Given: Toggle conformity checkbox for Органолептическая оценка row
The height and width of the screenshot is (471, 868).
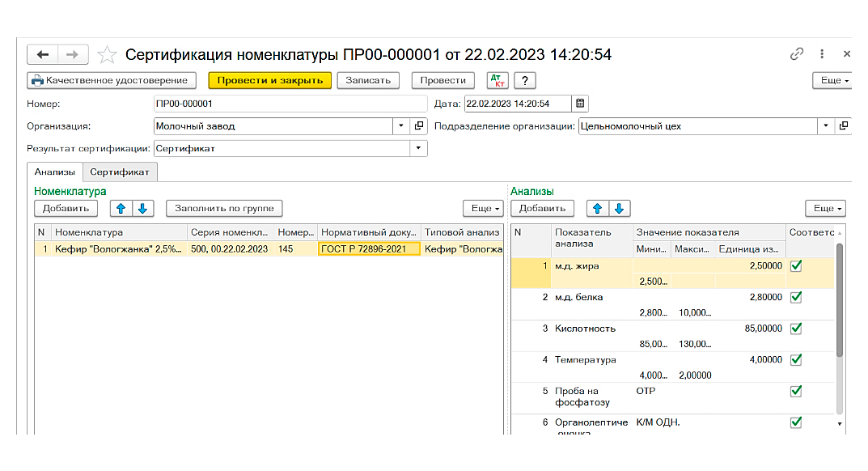Looking at the screenshot, I should [796, 422].
